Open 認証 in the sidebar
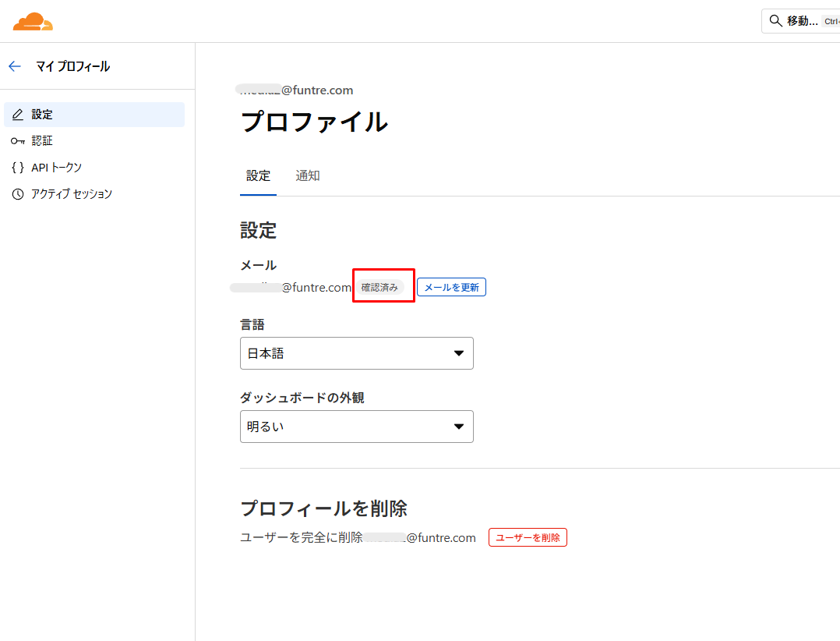The image size is (840, 641). pyautogui.click(x=42, y=141)
